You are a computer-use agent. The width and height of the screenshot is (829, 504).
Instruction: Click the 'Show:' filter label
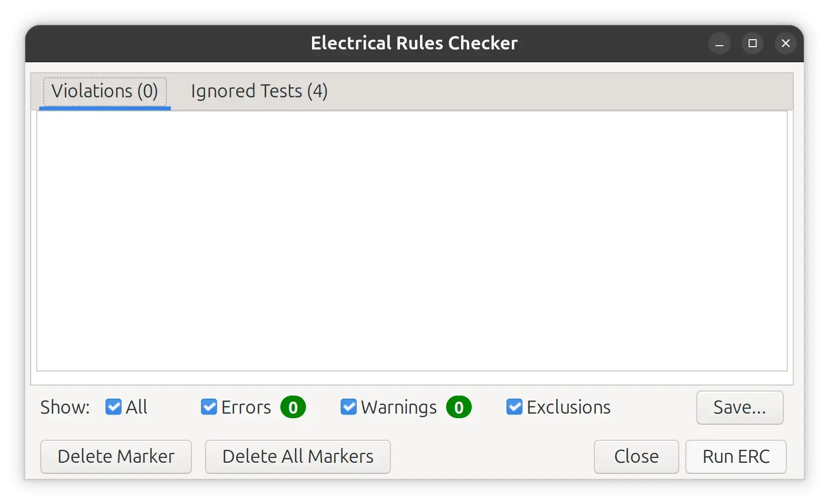[x=65, y=407]
